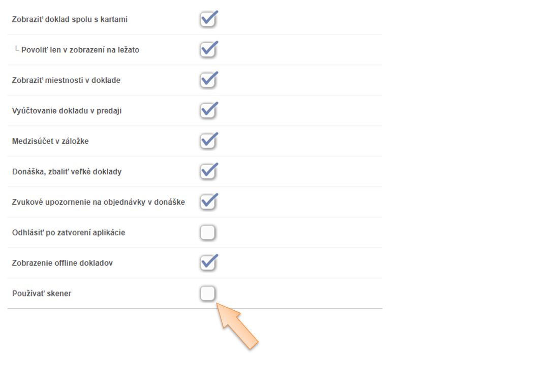Click Donáška, zbaliť veľké doklady label
Screen dimensions: 554x392
pyautogui.click(x=67, y=172)
